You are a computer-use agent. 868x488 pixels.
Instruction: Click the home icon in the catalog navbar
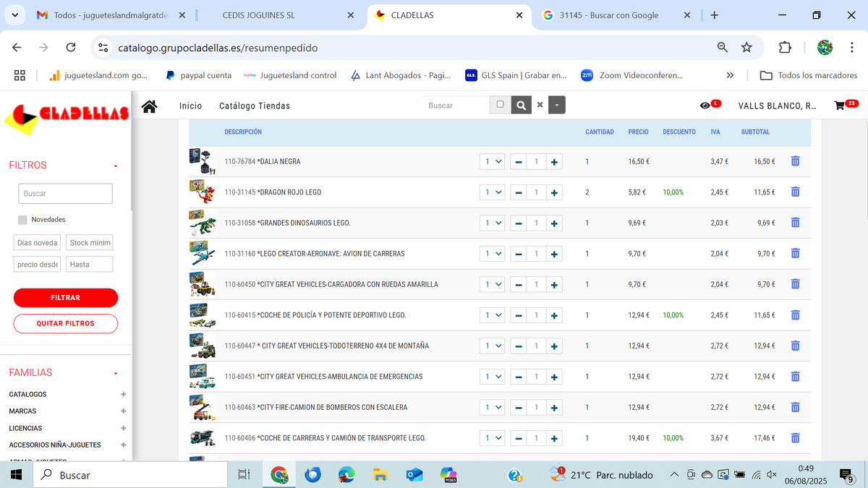tap(150, 106)
